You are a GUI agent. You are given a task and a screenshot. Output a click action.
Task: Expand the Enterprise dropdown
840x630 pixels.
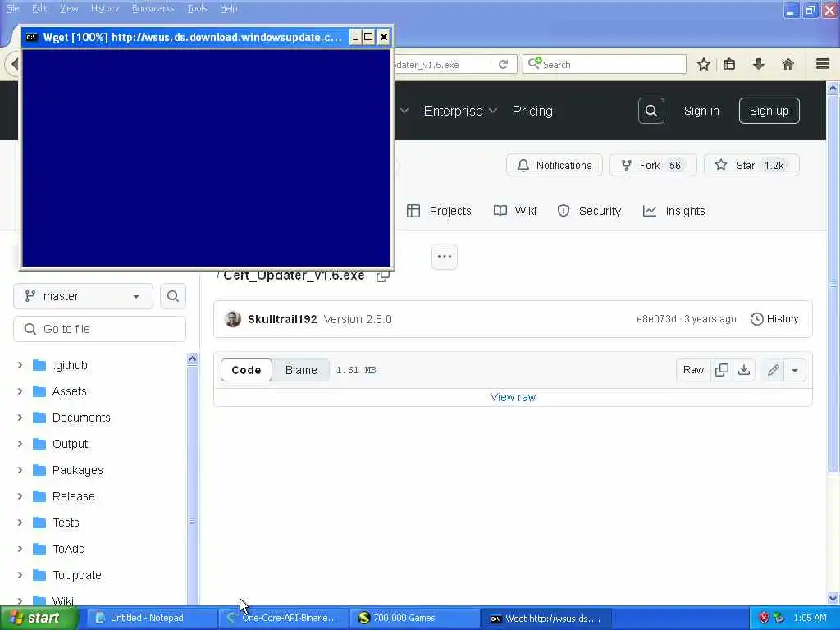pyautogui.click(x=460, y=111)
